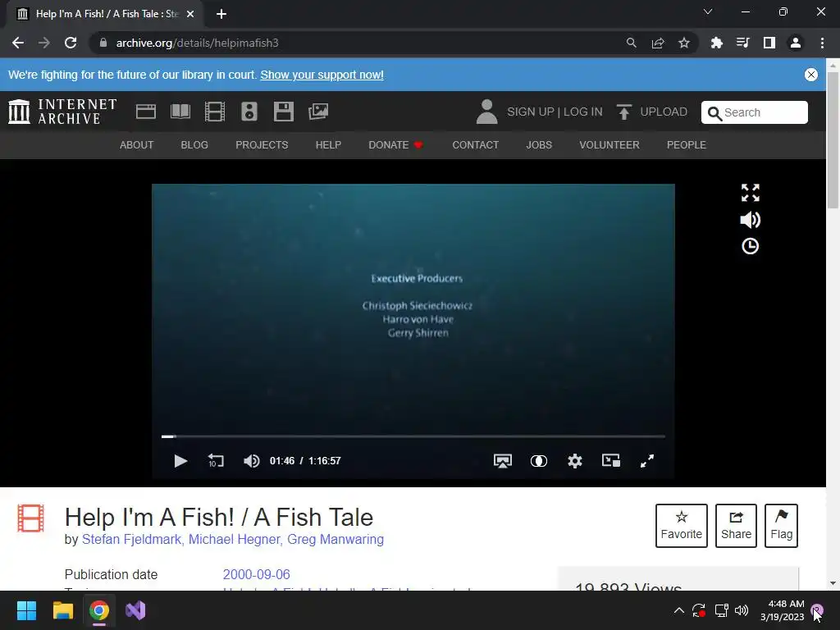The height and width of the screenshot is (630, 840).
Task: Show hidden system tray icons
Action: [678, 610]
